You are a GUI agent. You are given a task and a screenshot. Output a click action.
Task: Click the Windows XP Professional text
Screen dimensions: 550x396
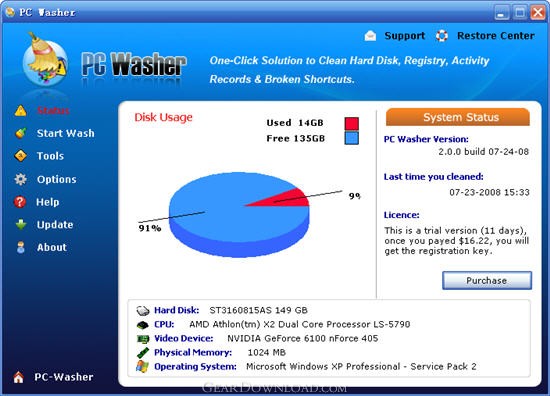361,367
